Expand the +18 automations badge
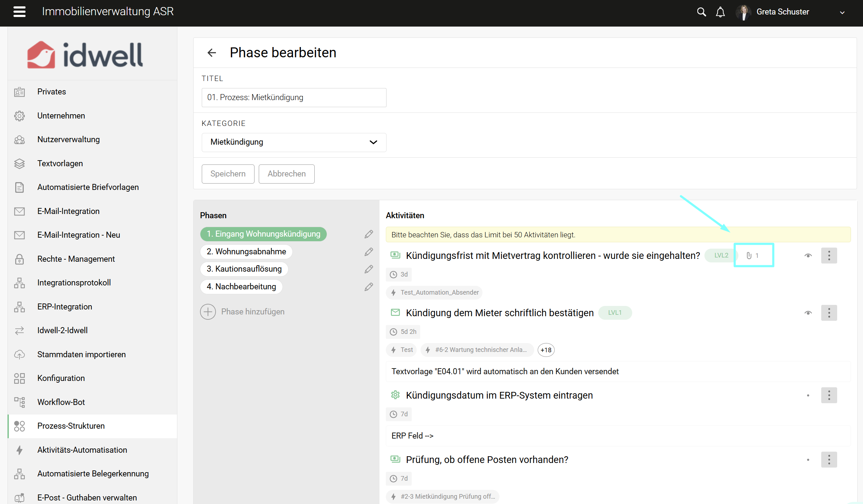The image size is (863, 504). pos(545,350)
